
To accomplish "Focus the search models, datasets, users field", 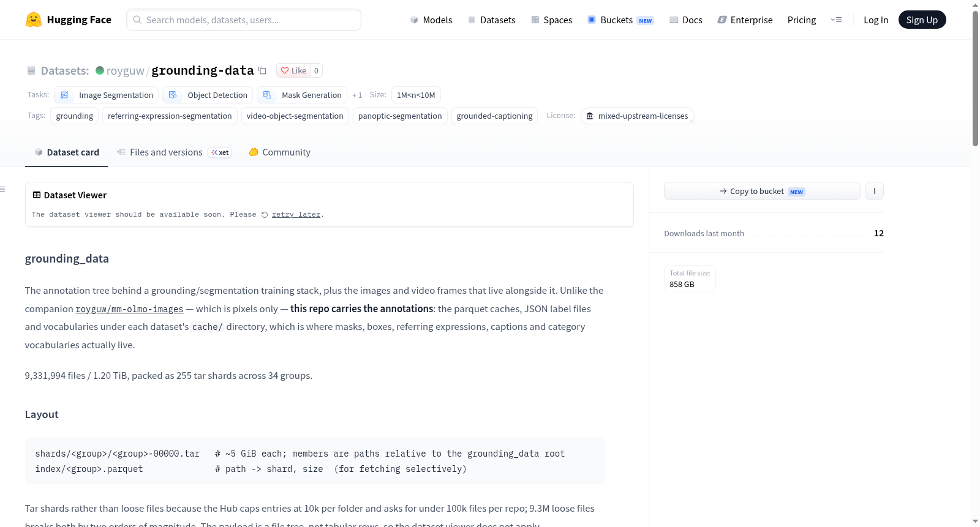I will pyautogui.click(x=244, y=20).
